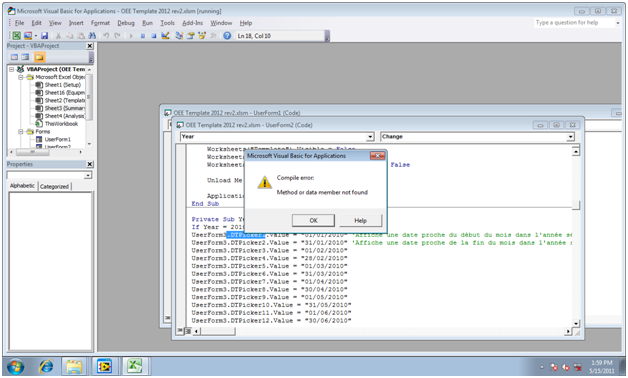This screenshot has height=378, width=628.
Task: Click the View Microsoft Excel toolbar icon
Action: pos(16,36)
